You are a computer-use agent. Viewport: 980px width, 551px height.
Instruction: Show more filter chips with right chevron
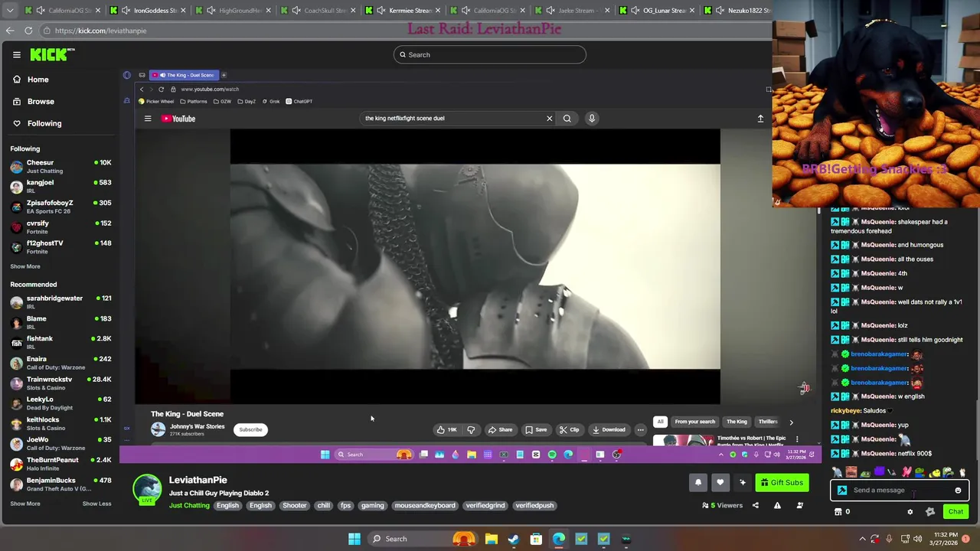pos(791,422)
